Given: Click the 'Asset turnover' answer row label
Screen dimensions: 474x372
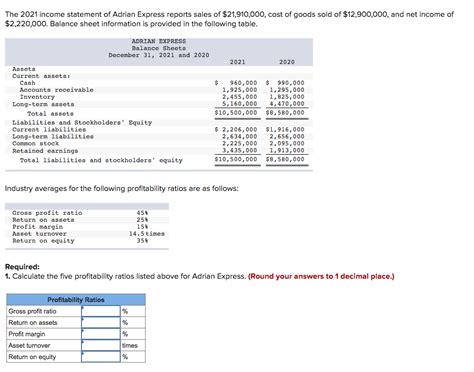Looking at the screenshot, I should 29,345.
